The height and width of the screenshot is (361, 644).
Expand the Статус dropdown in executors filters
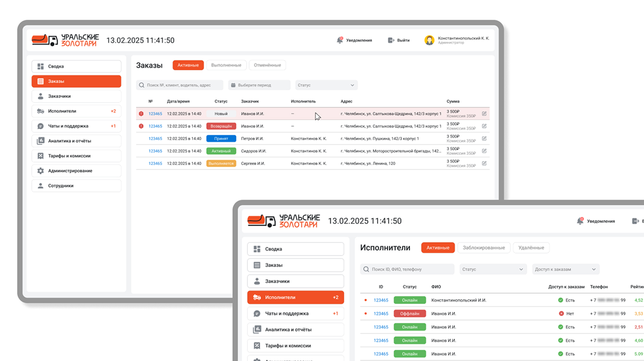(493, 269)
